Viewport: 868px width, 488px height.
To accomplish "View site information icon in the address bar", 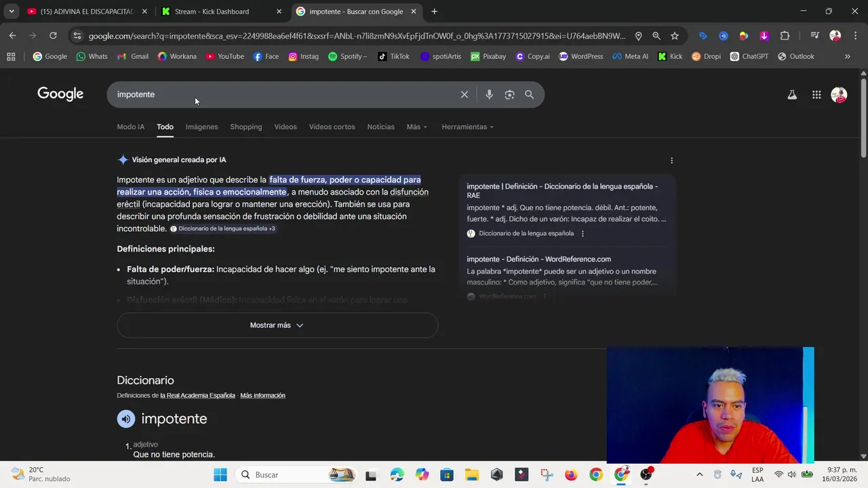I will (x=77, y=36).
